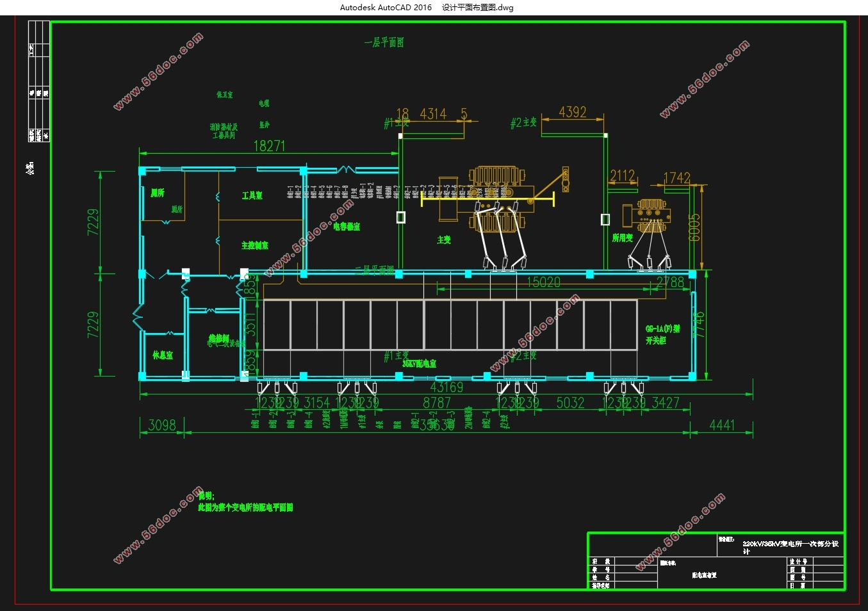Select the 配电室布置 drawing name
This screenshot has height=611, width=868.
point(705,575)
